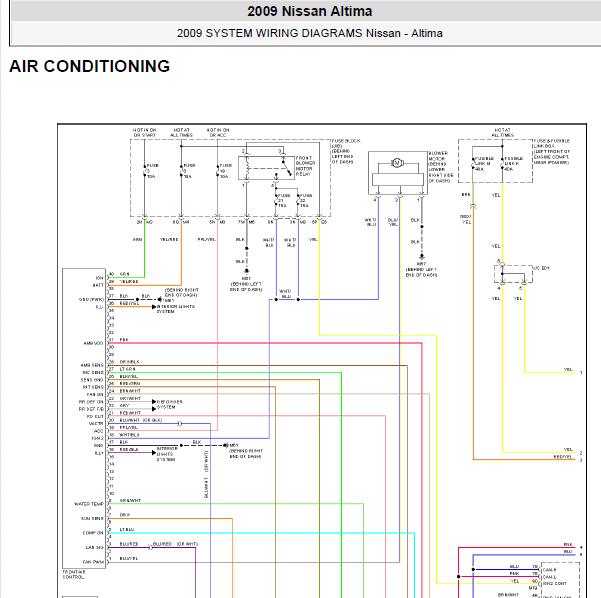Click the fuse 19 10A label

(x=225, y=171)
